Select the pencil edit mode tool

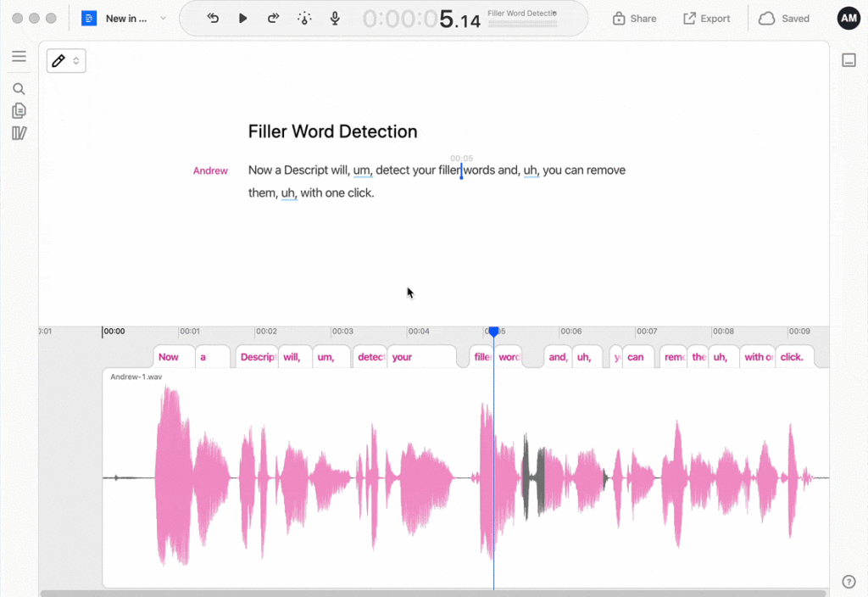pyautogui.click(x=58, y=60)
